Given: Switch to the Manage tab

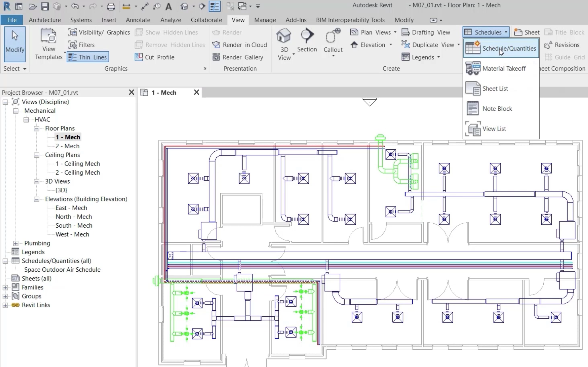Looking at the screenshot, I should coord(265,20).
